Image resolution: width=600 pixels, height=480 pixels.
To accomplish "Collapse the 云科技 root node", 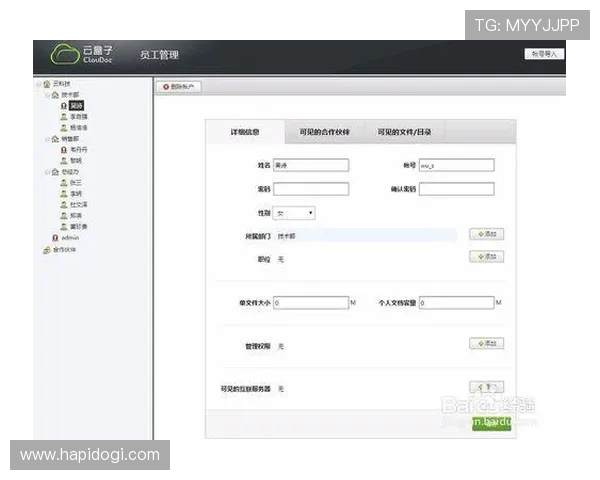I will pyautogui.click(x=38, y=83).
